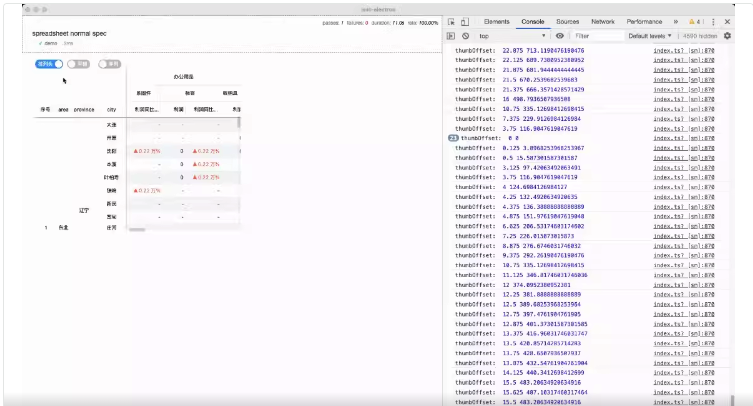Show the console sidebar panel icon
This screenshot has width=753, height=406.
point(450,36)
